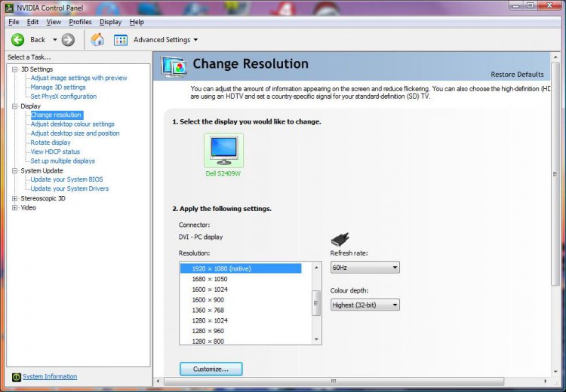Open Adjust desktop colour settings
The height and width of the screenshot is (392, 566).
click(x=72, y=124)
